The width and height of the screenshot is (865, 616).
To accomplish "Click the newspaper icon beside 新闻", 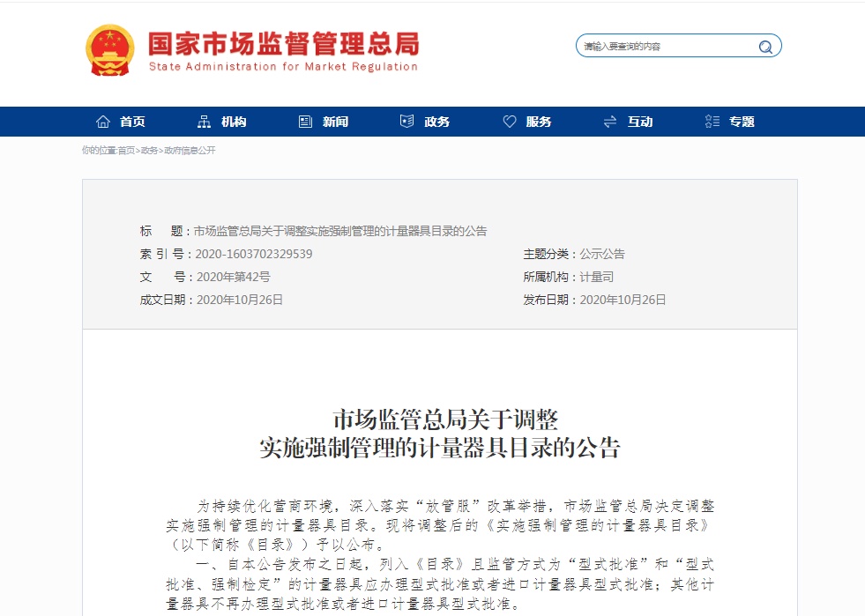I will 305,122.
